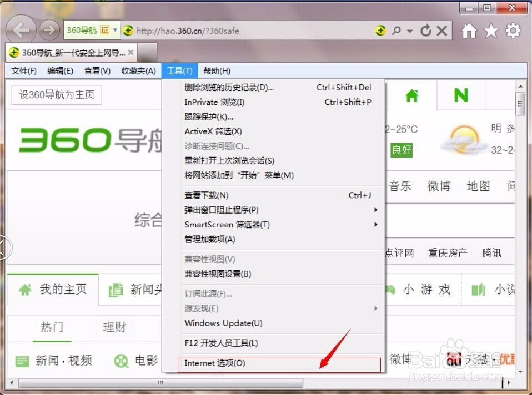Click the vertical scrollbar up arrow
Image resolution: width=532 pixels, height=395 pixels.
pos(520,87)
